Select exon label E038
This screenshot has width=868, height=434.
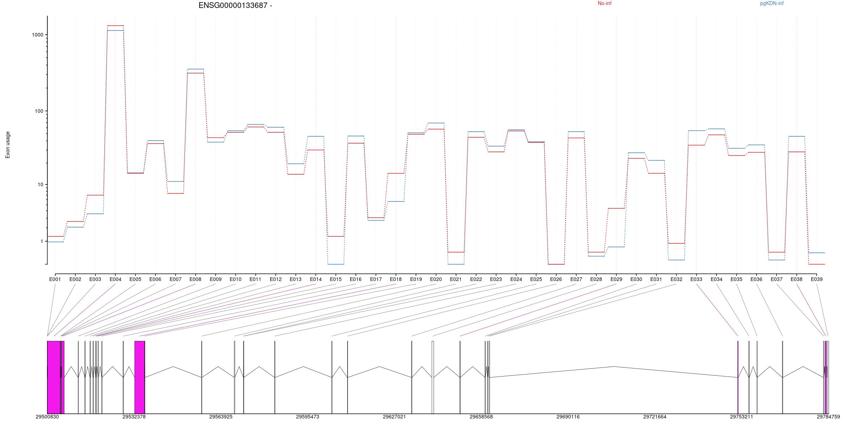click(796, 279)
